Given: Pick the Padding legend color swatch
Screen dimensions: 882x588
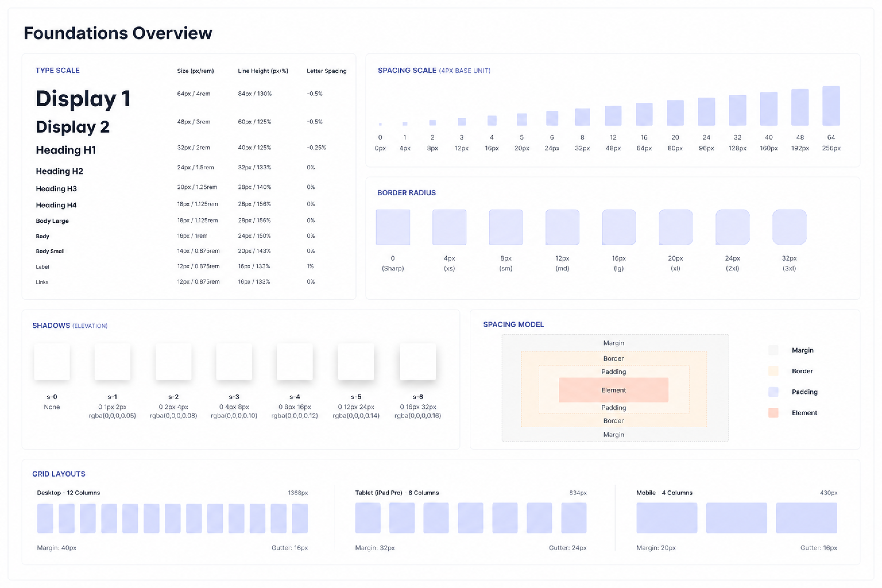Looking at the screenshot, I should click(x=773, y=392).
